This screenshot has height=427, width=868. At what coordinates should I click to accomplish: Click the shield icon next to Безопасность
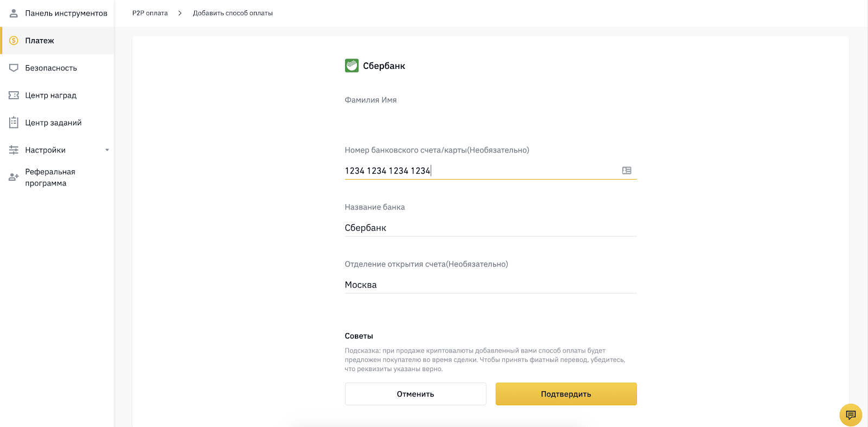pos(14,68)
